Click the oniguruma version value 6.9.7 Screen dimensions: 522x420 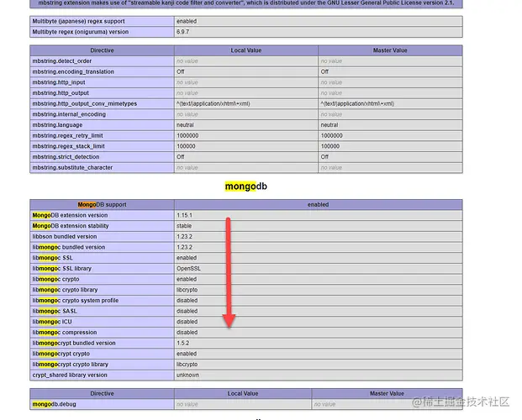point(182,32)
